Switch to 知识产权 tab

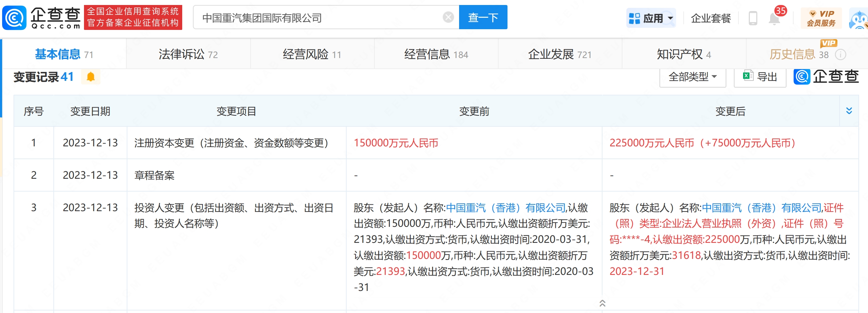coord(684,54)
